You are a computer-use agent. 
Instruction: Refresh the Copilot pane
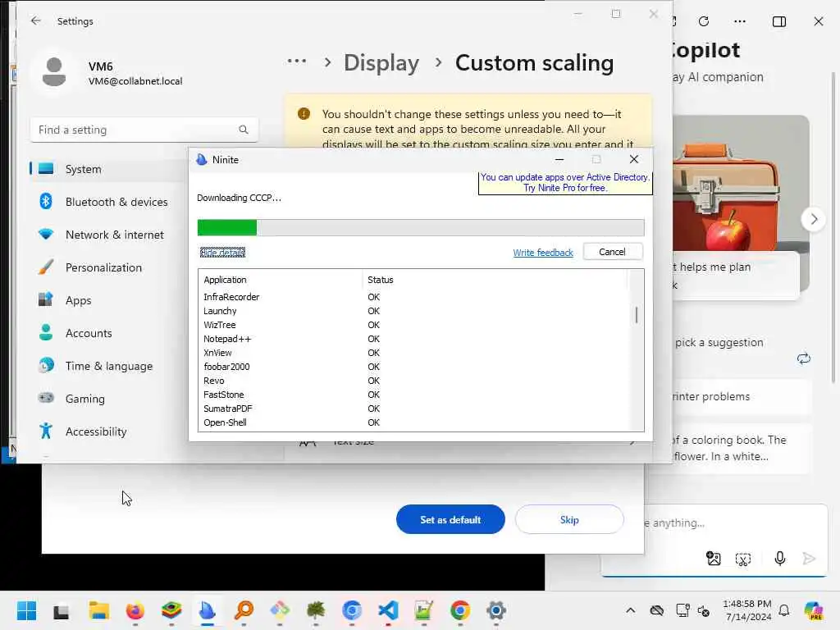pos(704,21)
